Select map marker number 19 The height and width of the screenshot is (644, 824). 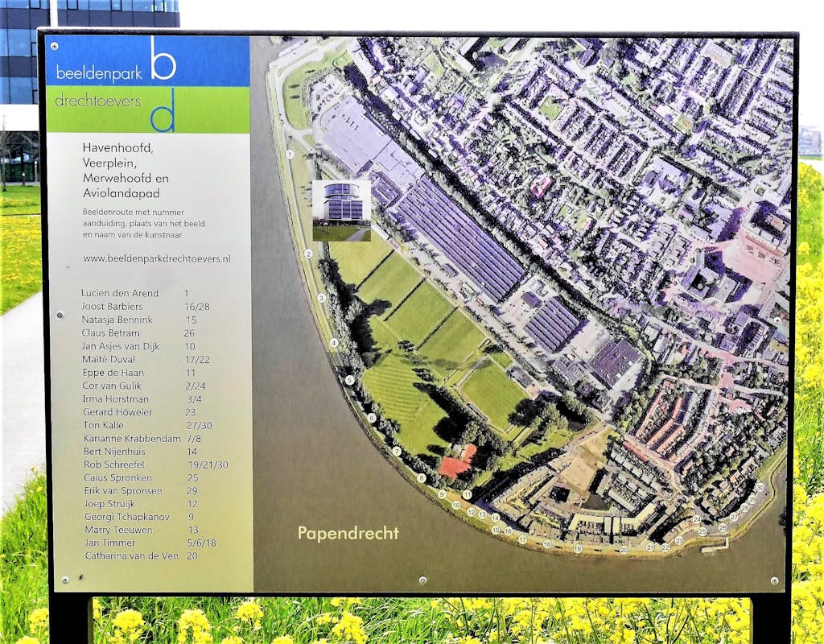[578, 549]
